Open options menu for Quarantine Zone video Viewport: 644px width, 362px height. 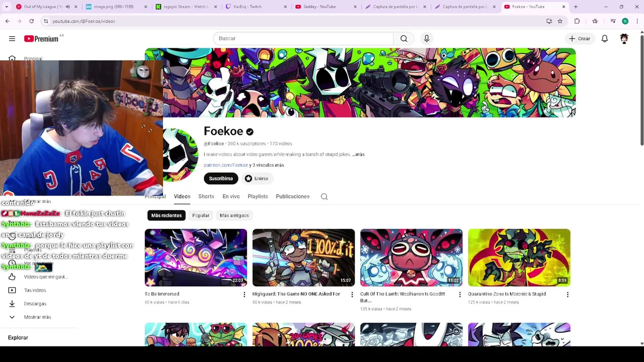click(568, 295)
